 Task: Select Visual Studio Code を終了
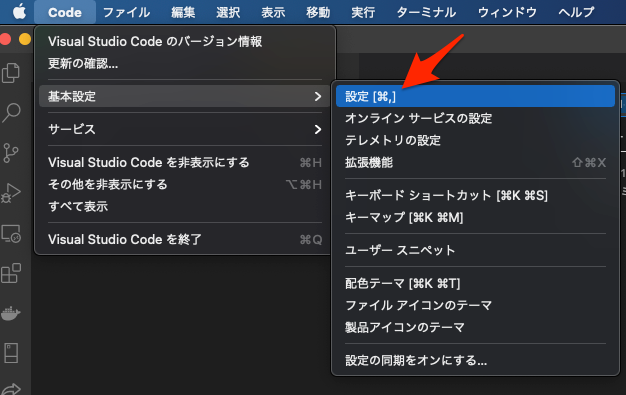tap(184, 240)
